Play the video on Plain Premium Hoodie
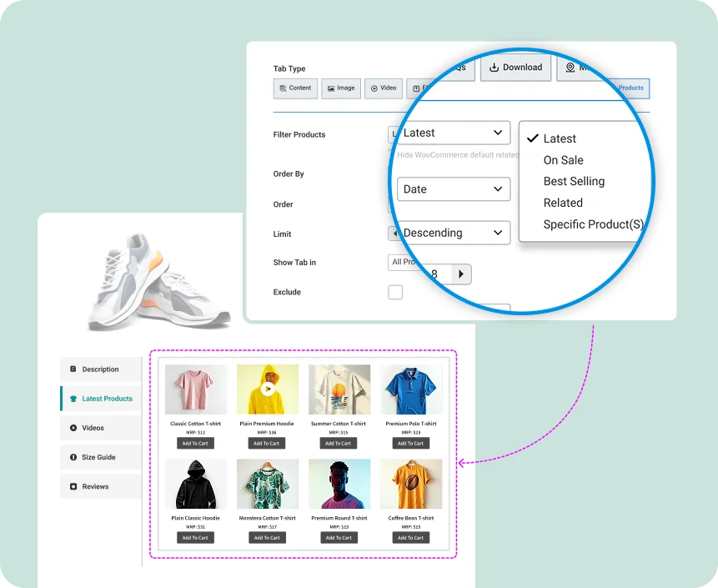Viewport: 718px width, 588px height. click(x=267, y=389)
